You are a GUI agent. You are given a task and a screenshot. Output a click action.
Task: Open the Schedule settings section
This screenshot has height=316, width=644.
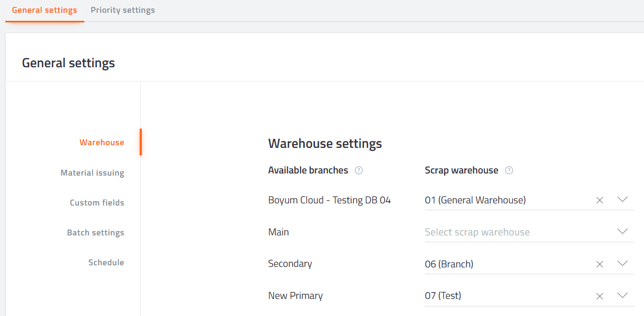[x=106, y=263]
